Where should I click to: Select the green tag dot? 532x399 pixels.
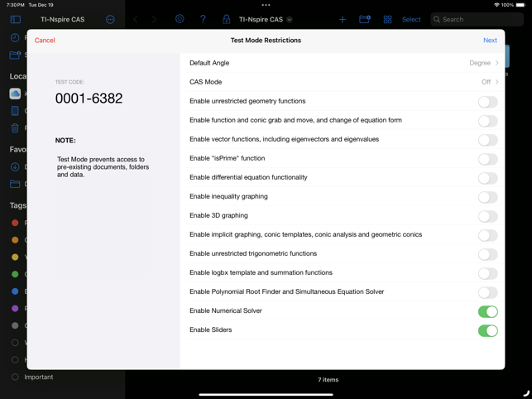(15, 274)
